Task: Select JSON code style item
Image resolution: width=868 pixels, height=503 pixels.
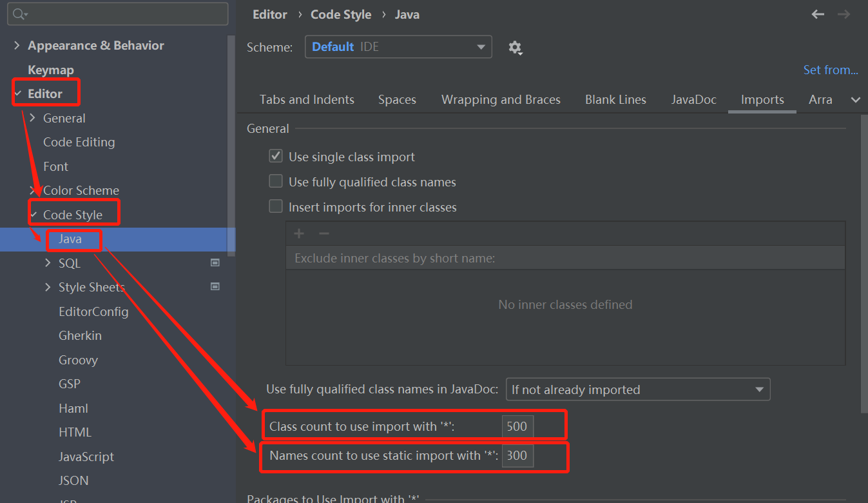Action: click(x=73, y=480)
